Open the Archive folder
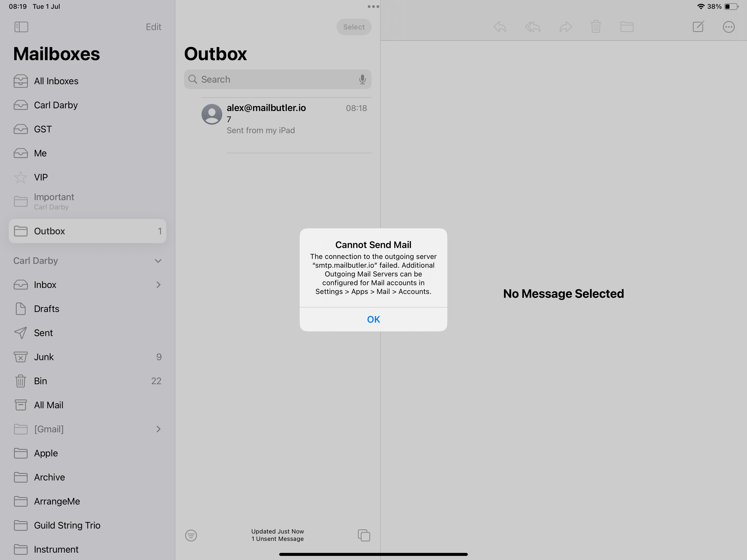 [x=87, y=477]
